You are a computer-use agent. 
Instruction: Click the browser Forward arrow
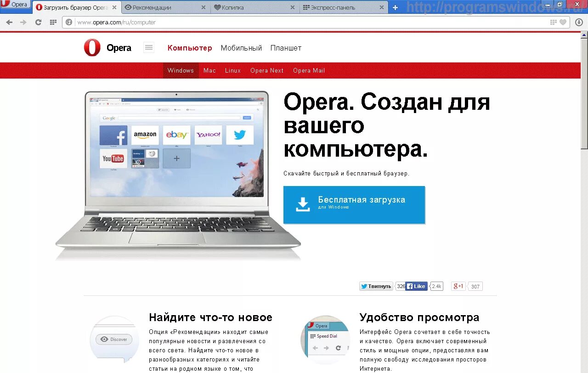23,22
